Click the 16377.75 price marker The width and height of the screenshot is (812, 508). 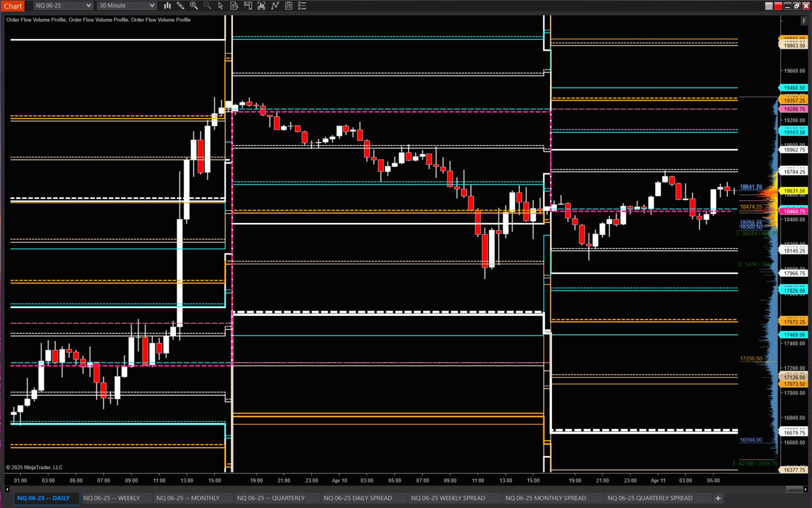tap(794, 470)
